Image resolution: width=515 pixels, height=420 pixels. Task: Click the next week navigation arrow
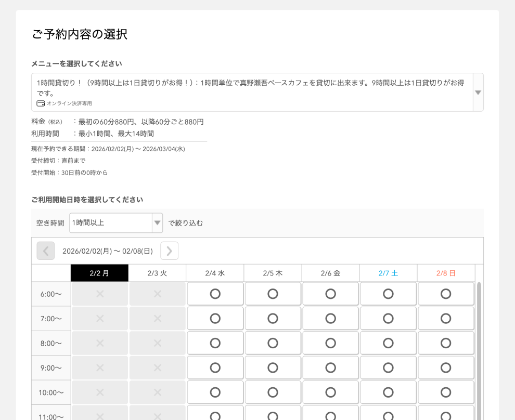(169, 251)
